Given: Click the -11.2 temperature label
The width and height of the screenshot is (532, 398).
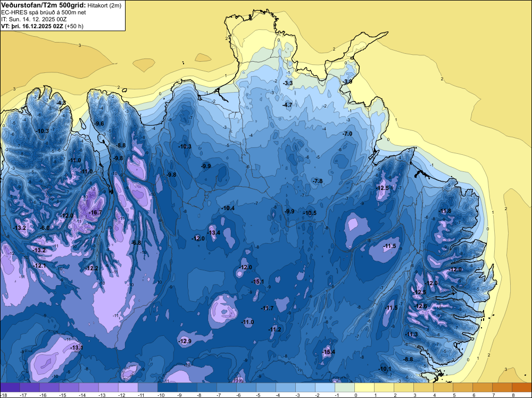Looking at the screenshot, I should point(275,329).
